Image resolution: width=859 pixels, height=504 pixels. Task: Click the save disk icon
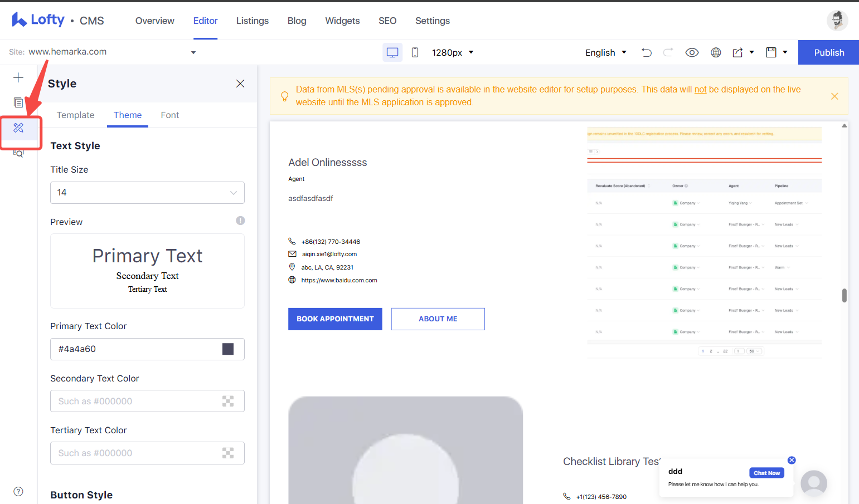coord(771,52)
